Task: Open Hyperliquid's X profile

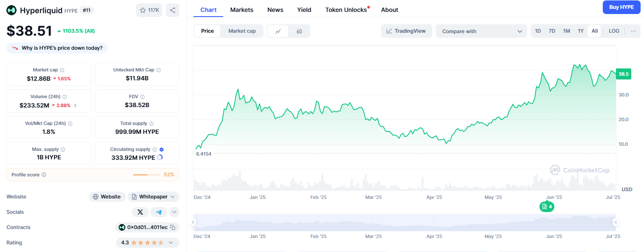Action: click(140, 212)
